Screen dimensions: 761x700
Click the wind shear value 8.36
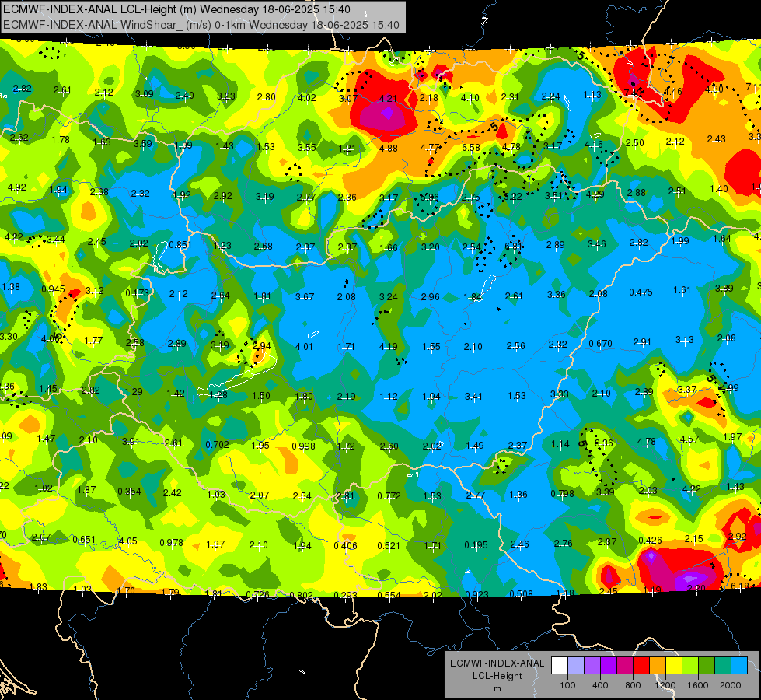tap(604, 443)
